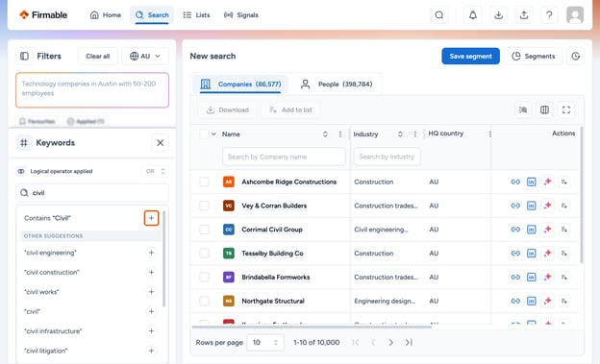Select the Brindabella Formworks checkbox
The image size is (600, 364).
point(204,278)
